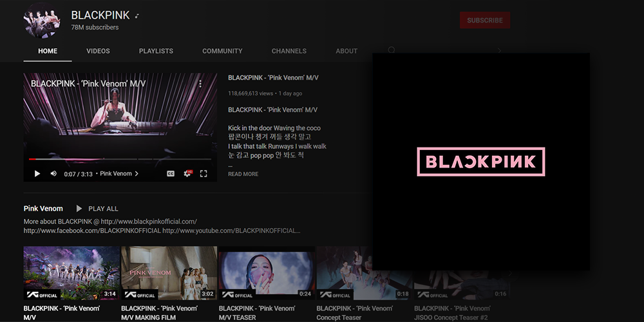Click the search icon in channel tabs

coord(392,50)
